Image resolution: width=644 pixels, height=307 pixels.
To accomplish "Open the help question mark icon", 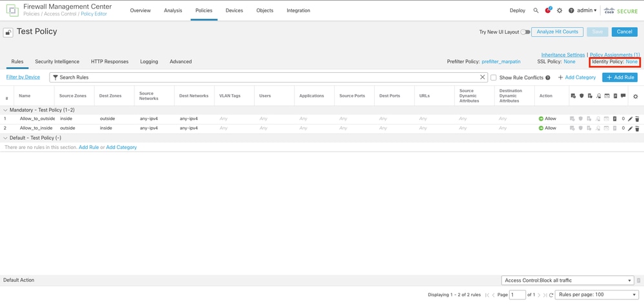I will pyautogui.click(x=571, y=11).
